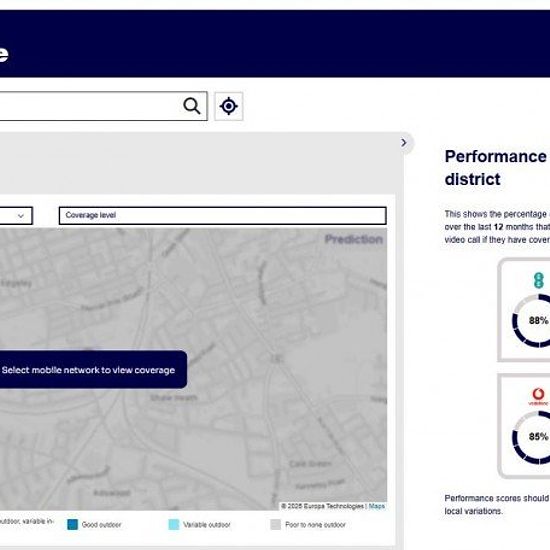Image resolution: width=550 pixels, height=550 pixels.
Task: Select the EE network logo
Action: tap(538, 281)
